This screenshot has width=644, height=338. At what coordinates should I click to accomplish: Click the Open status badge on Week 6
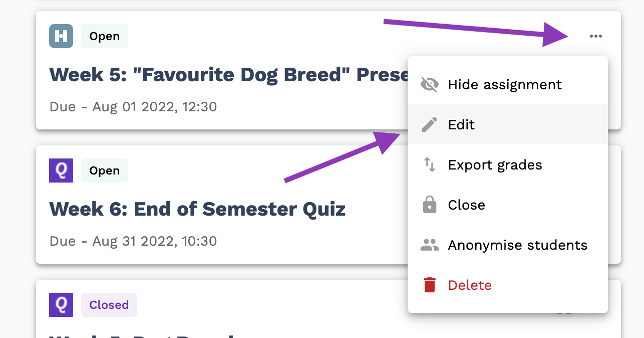[x=104, y=171]
